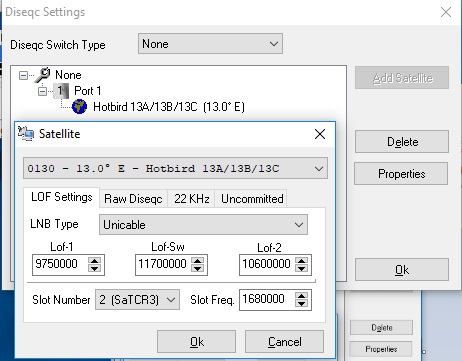
Task: Decrease the Lof-Sw value with down arrow
Action: click(198, 269)
